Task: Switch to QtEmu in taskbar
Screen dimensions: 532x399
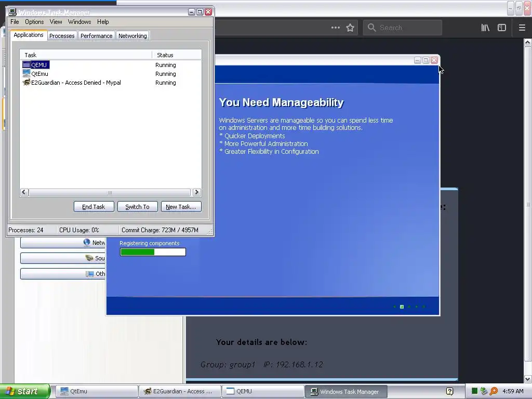Action: (x=96, y=391)
